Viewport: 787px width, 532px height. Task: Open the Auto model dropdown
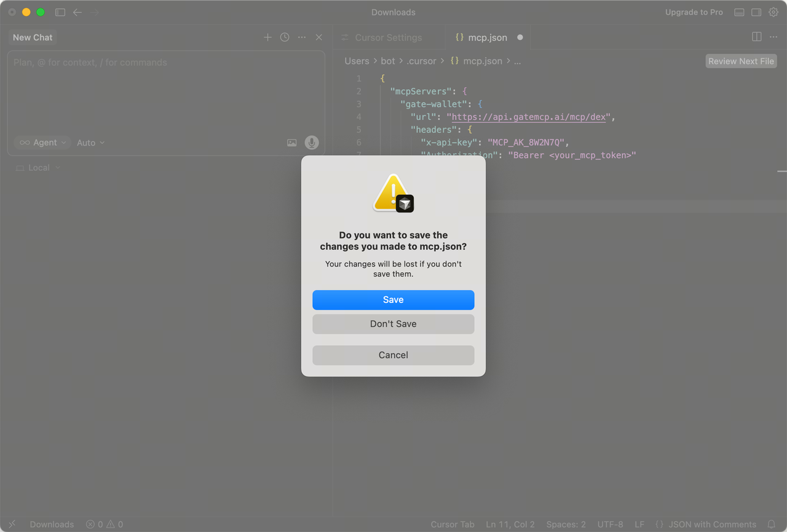[90, 143]
